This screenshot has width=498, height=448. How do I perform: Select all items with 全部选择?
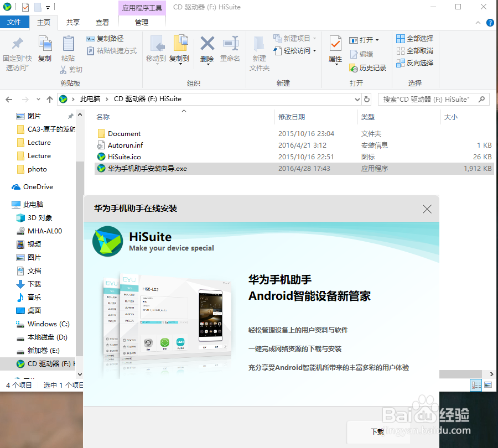(414, 38)
